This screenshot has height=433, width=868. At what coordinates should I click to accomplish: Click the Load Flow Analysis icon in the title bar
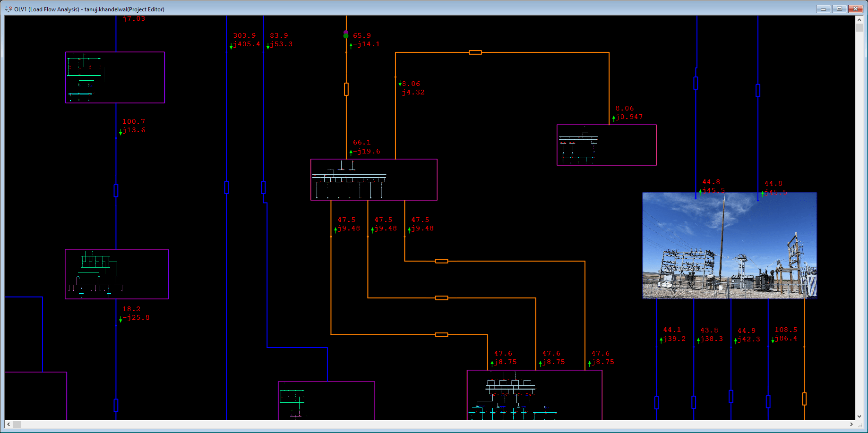(x=8, y=8)
